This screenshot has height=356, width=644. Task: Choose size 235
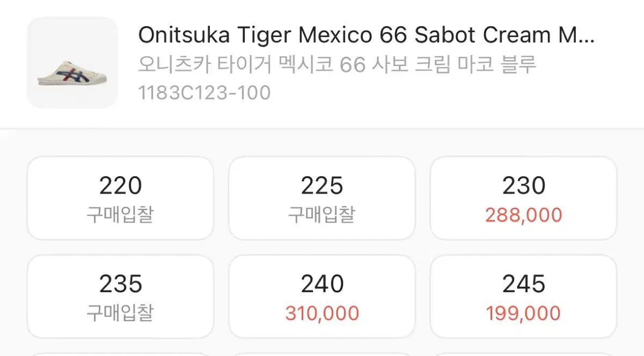[120, 296]
